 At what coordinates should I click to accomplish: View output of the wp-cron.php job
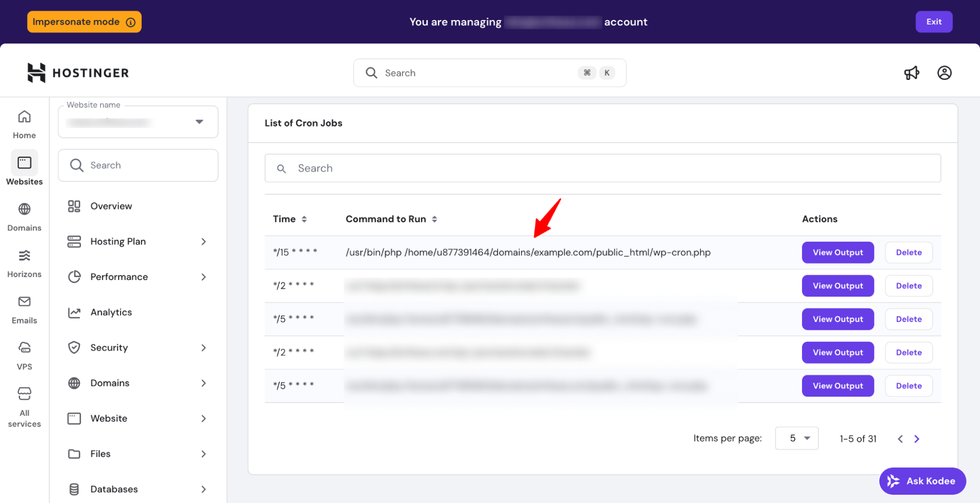coord(837,252)
